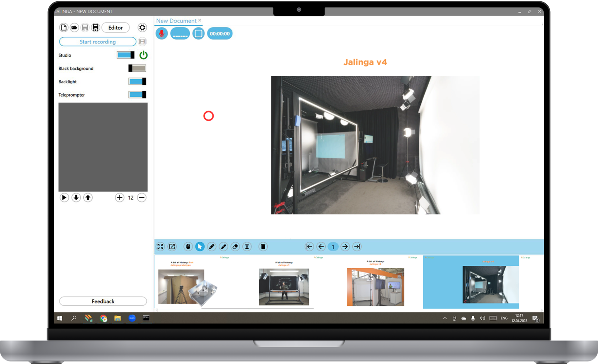Click the Jalinga v4 slide title
The width and height of the screenshot is (598, 364).
click(365, 62)
